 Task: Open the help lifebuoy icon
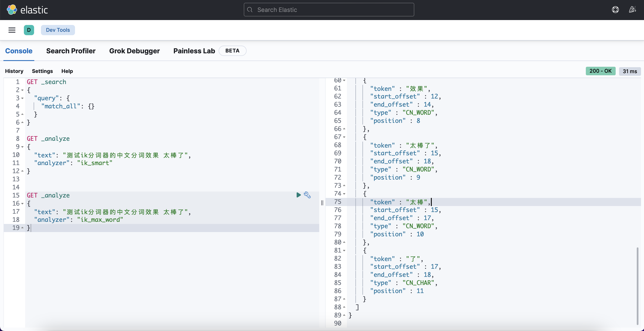(x=615, y=10)
